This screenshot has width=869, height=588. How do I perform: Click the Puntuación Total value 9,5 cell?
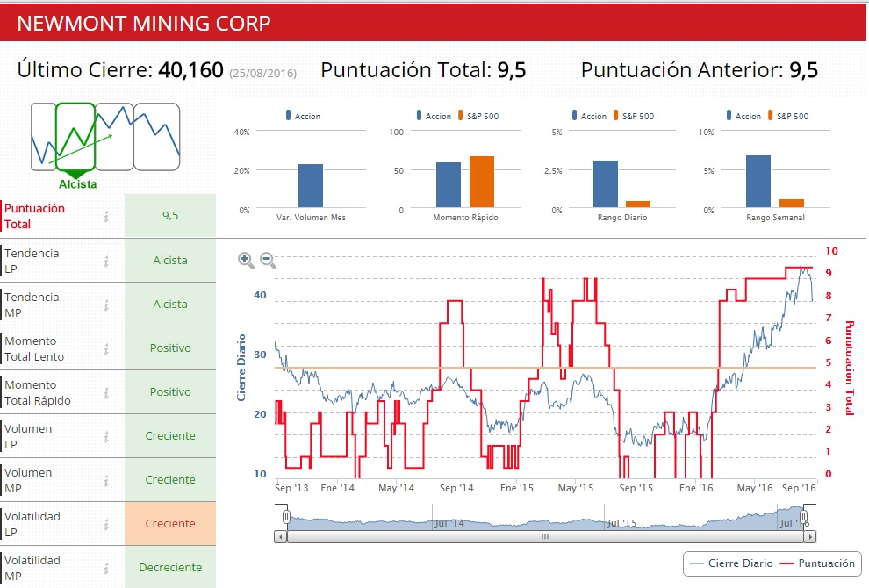(x=170, y=216)
